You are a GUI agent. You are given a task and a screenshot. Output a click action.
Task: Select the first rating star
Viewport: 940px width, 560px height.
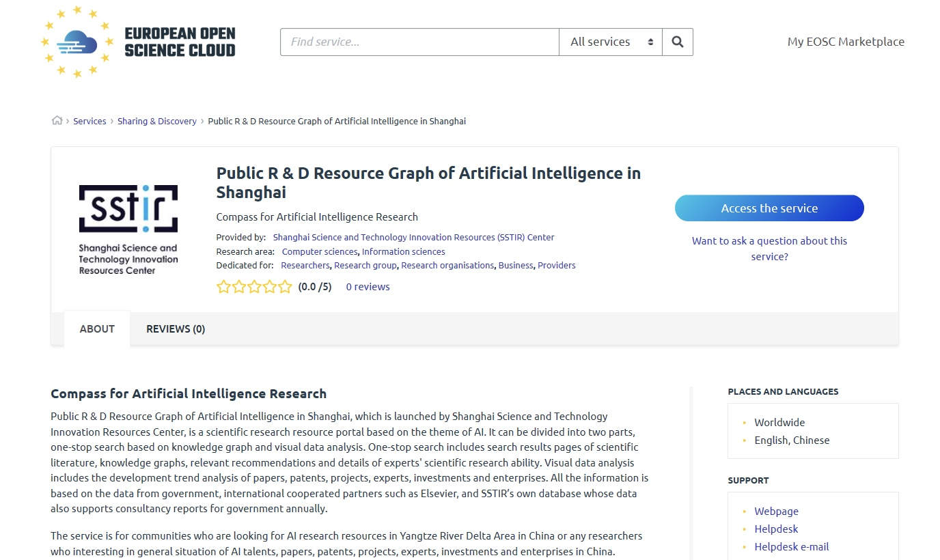click(x=223, y=287)
